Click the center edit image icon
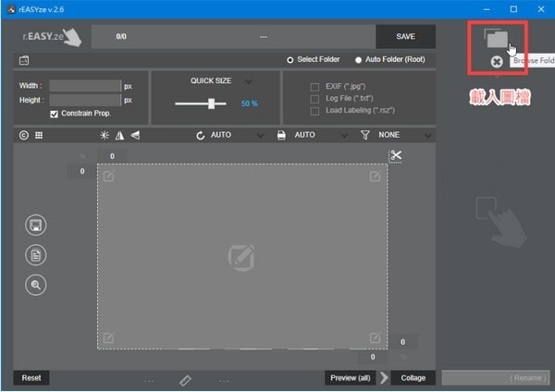 (x=241, y=258)
